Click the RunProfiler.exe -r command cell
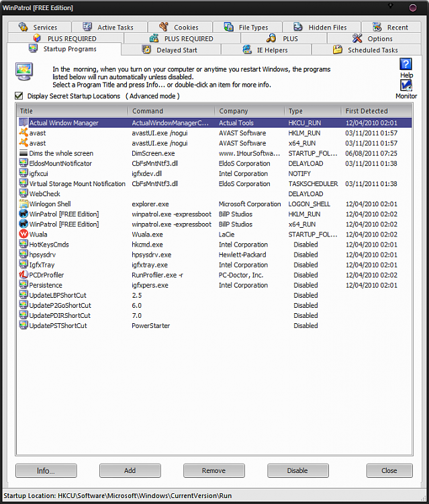The width and height of the screenshot is (429, 504). click(x=157, y=275)
